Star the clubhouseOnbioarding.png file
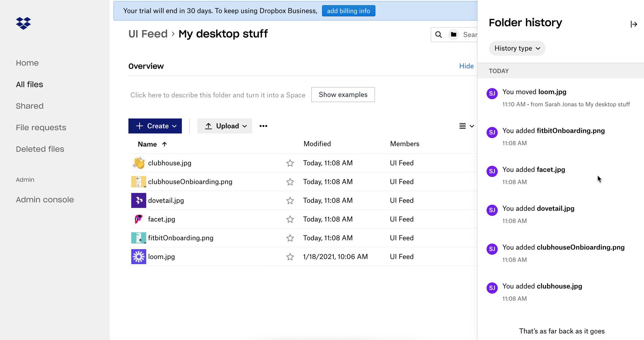644x340 pixels. click(290, 182)
